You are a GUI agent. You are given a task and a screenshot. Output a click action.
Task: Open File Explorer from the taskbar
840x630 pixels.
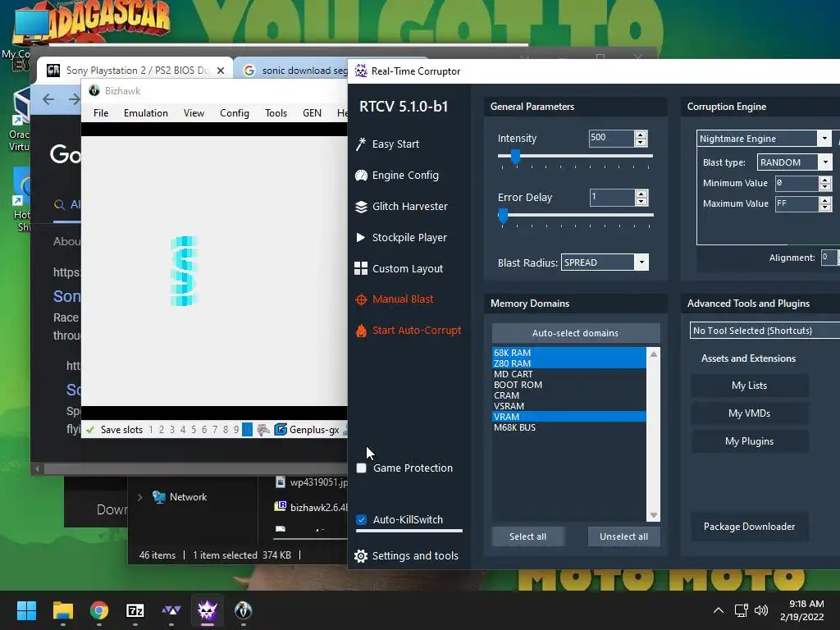pyautogui.click(x=62, y=610)
